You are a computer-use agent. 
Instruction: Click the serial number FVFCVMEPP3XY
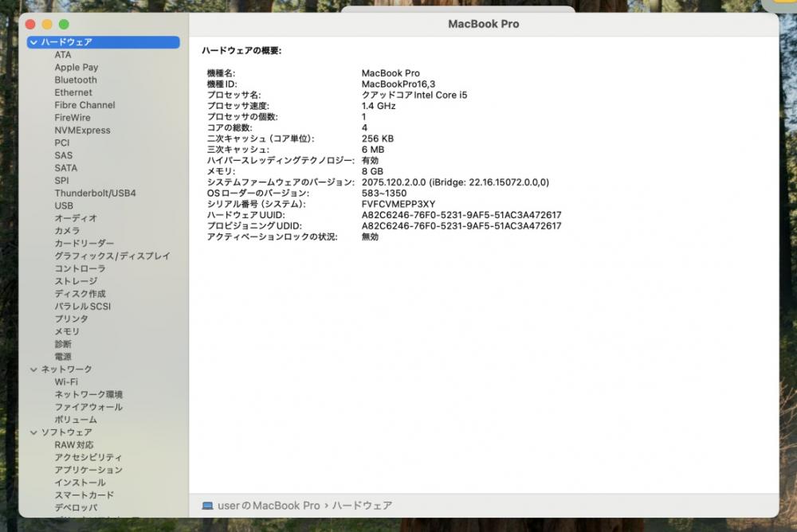[398, 204]
